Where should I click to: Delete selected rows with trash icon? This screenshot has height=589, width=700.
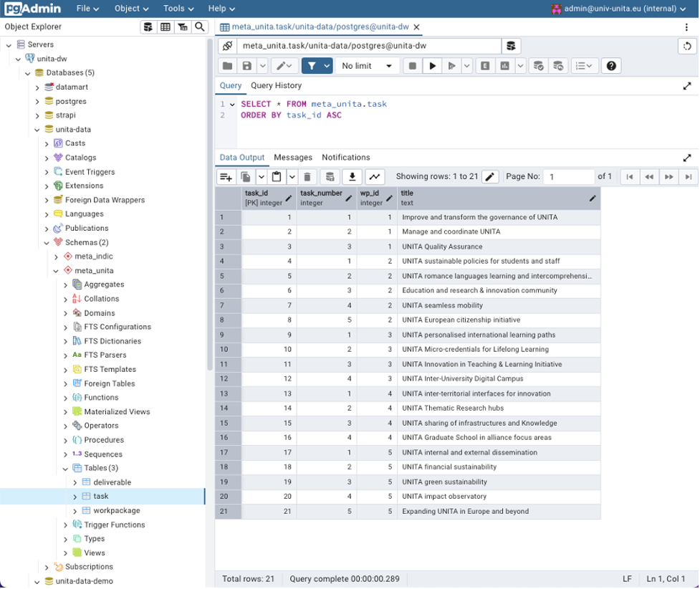[x=307, y=177]
